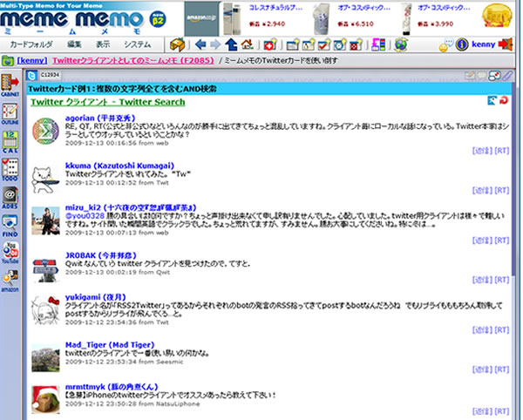
Task: Click the red cross new card icon
Action: point(270,44)
